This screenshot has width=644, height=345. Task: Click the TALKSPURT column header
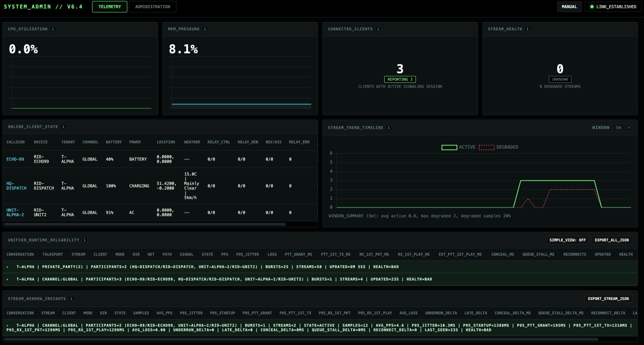coord(53,255)
